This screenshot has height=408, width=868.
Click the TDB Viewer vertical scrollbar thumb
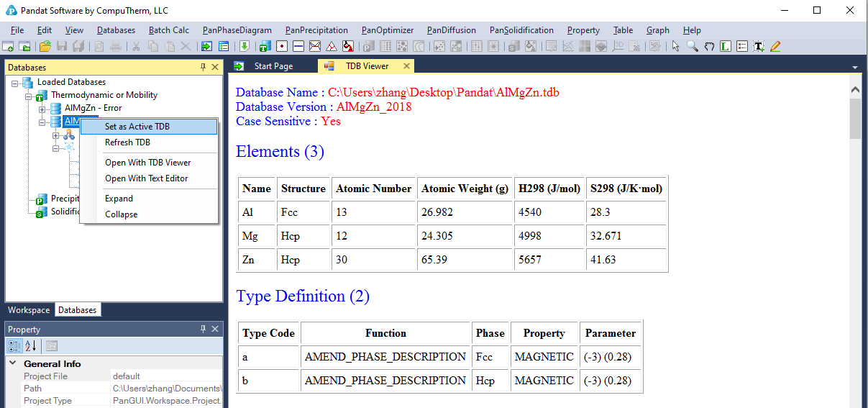855,119
